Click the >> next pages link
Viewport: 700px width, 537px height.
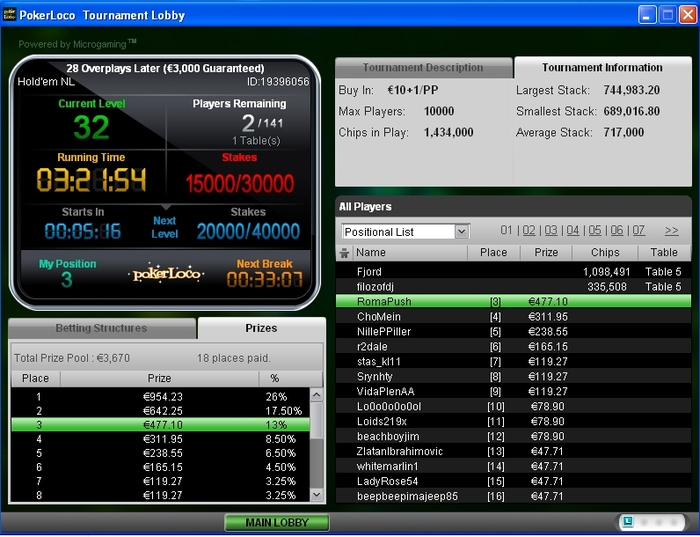pos(671,230)
